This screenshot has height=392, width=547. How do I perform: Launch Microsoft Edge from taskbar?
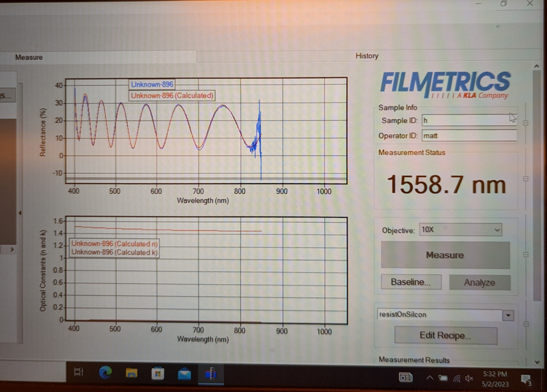105,372
